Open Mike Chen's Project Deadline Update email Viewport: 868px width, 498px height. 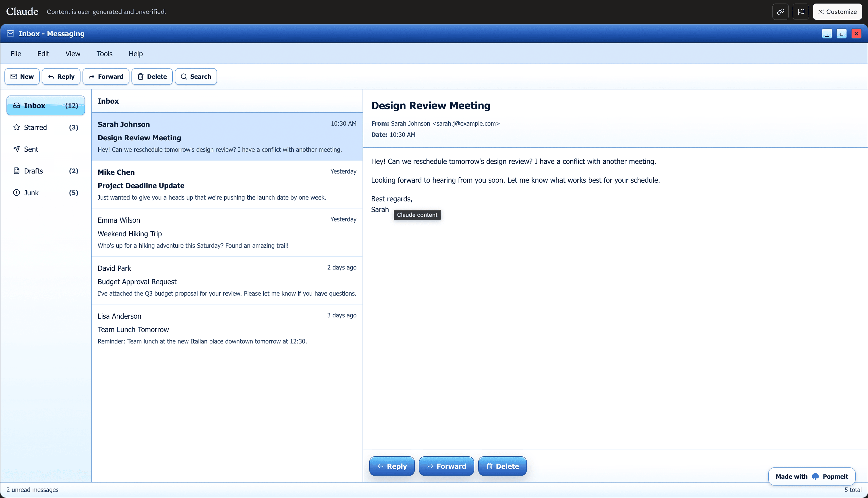pyautogui.click(x=227, y=185)
